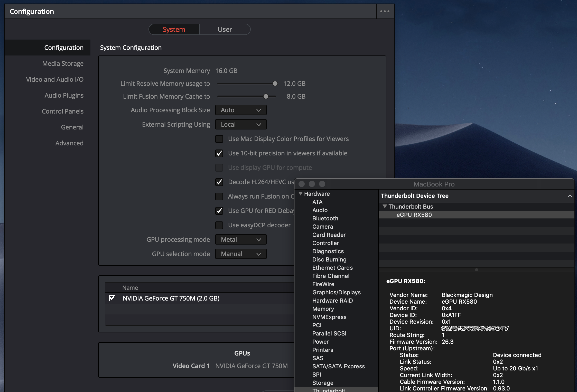Expand the Hardware tree in System Report
Screen dimensions: 577x392
tap(300, 193)
